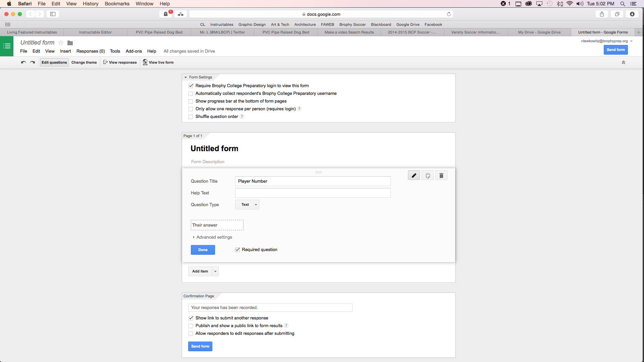Image resolution: width=644 pixels, height=362 pixels.
Task: Show all tabs overview icon
Action: pos(617,14)
